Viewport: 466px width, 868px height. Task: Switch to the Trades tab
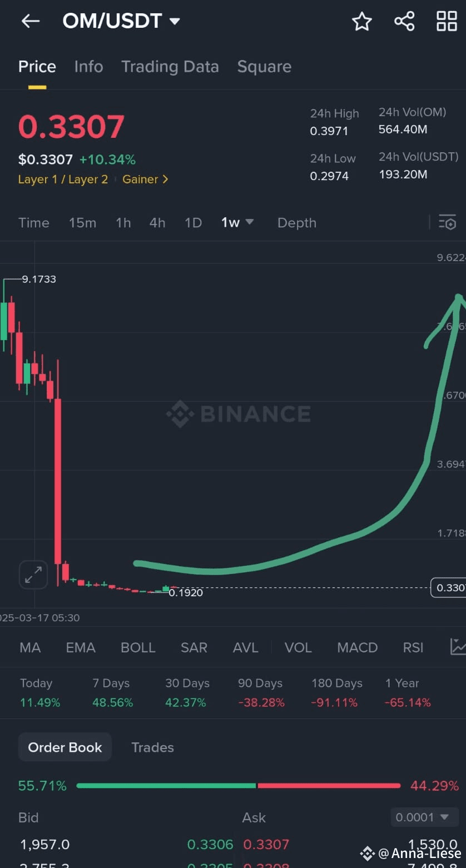152,747
